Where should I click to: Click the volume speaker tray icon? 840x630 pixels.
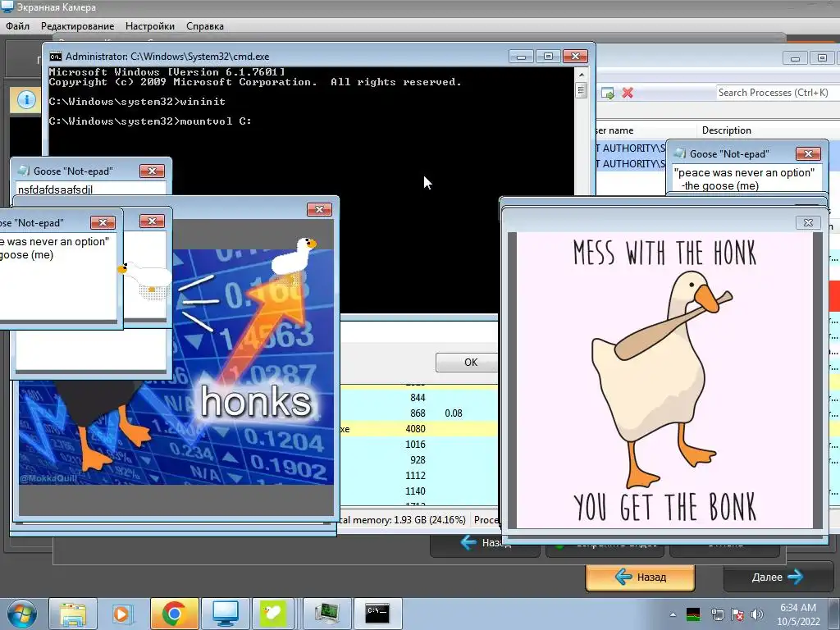(x=756, y=614)
